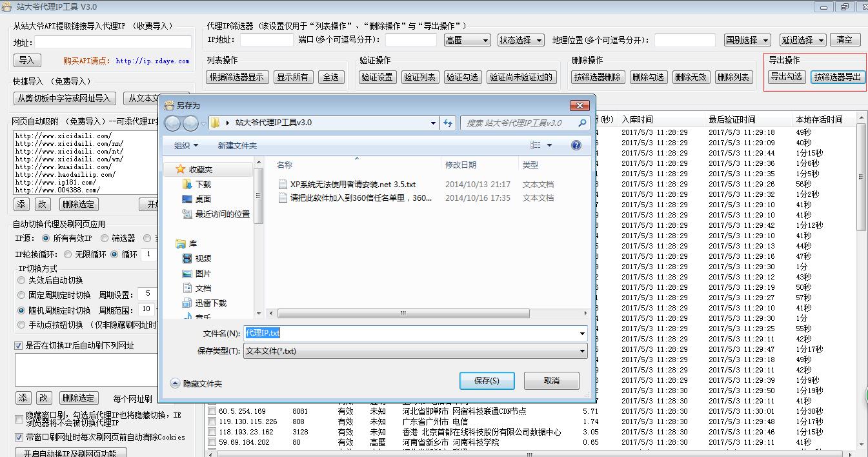This screenshot has width=868, height=457.
Task: Click 新建文件夹 in dialog toolbar
Action: [237, 145]
